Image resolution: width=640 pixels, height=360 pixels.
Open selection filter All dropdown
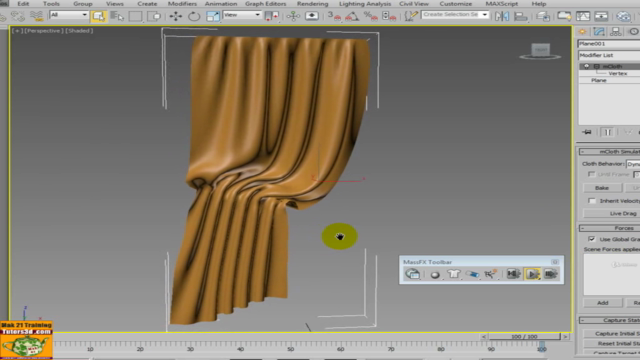[69, 15]
